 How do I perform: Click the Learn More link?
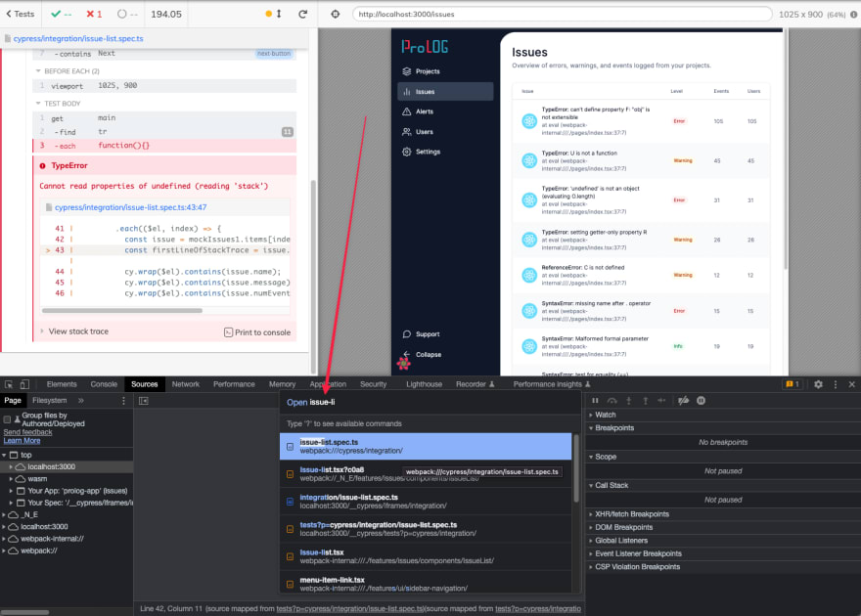22,440
